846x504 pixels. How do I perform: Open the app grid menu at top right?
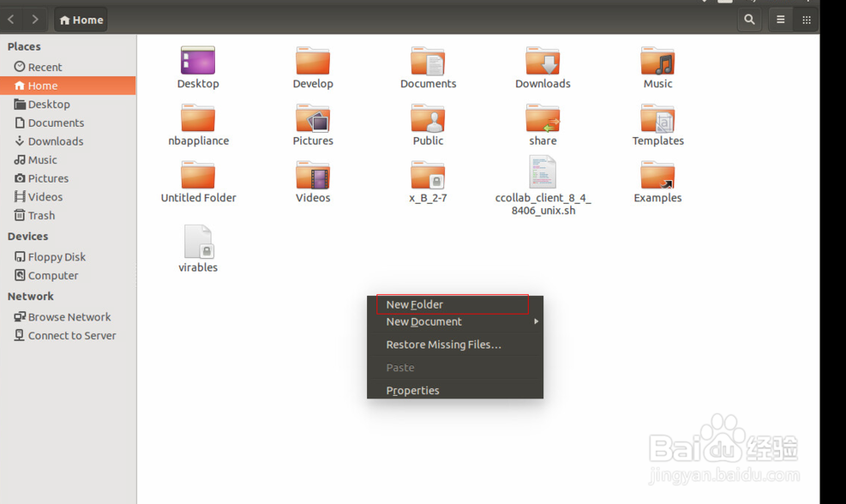click(x=805, y=19)
